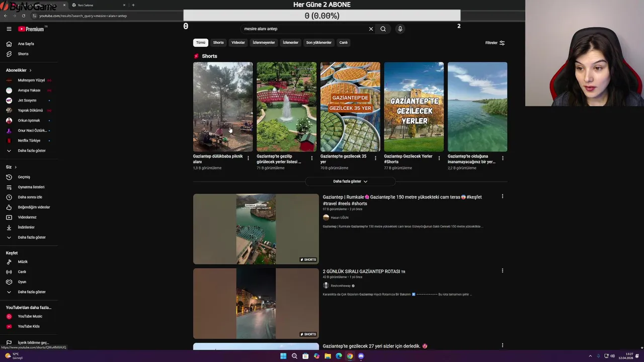This screenshot has height=362, width=644.
Task: Open Videolarınız in sidebar
Action: click(x=27, y=217)
